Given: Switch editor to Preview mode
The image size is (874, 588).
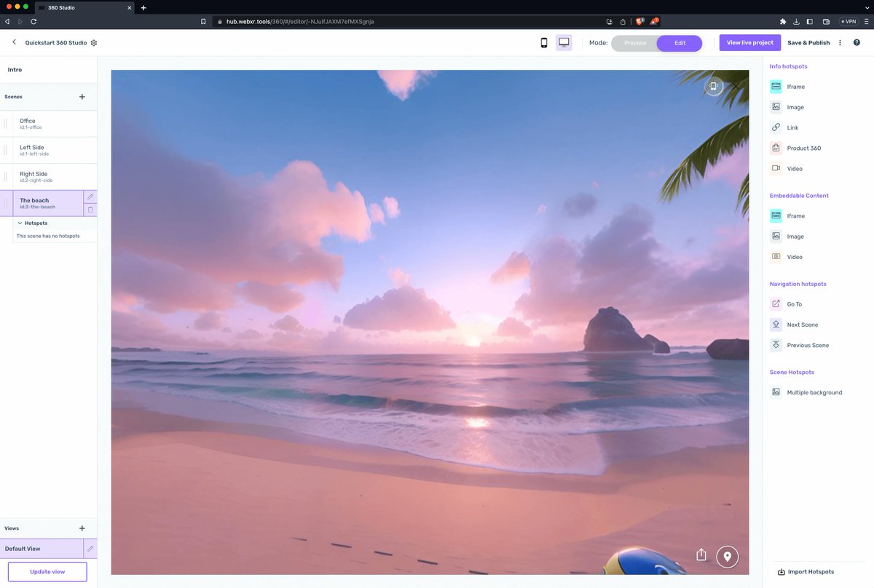Looking at the screenshot, I should click(634, 43).
